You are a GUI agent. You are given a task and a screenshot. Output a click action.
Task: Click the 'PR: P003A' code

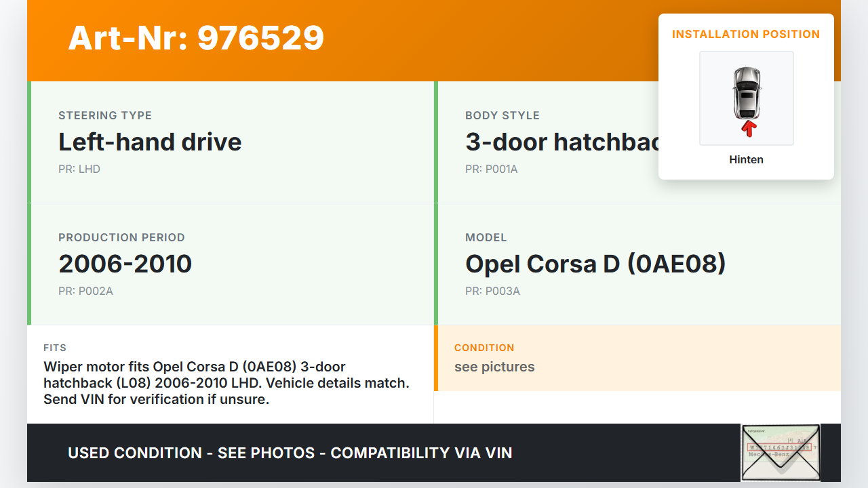pyautogui.click(x=492, y=291)
